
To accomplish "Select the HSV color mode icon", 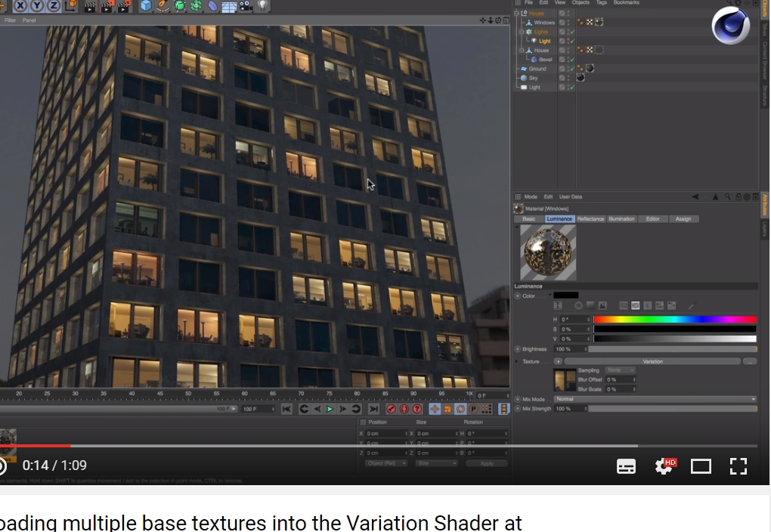I will click(x=635, y=306).
